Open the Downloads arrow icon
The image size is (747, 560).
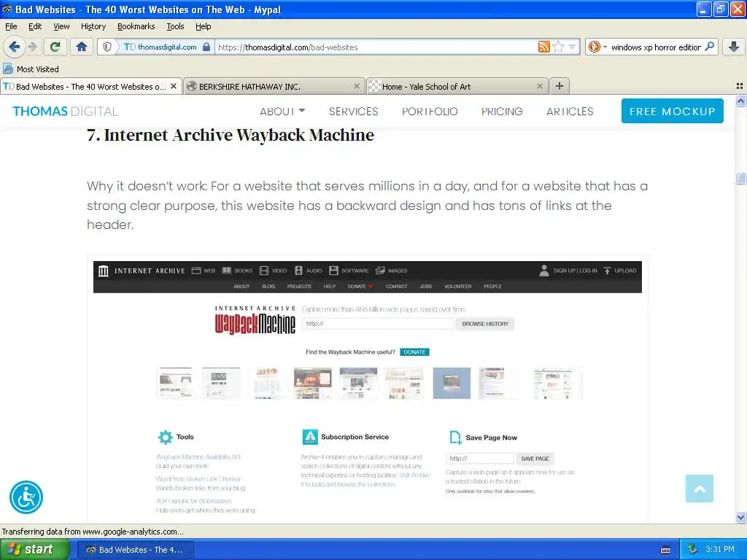pos(734,47)
